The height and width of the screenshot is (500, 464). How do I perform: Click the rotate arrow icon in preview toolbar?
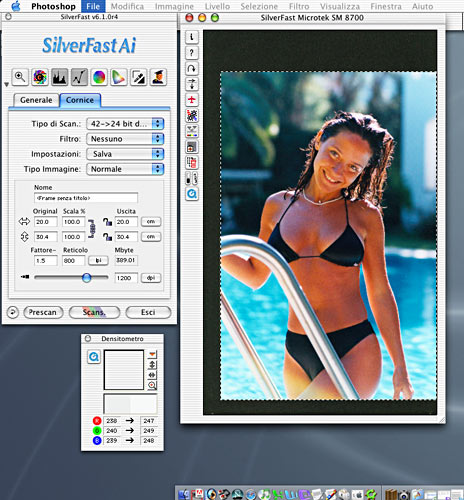192,68
